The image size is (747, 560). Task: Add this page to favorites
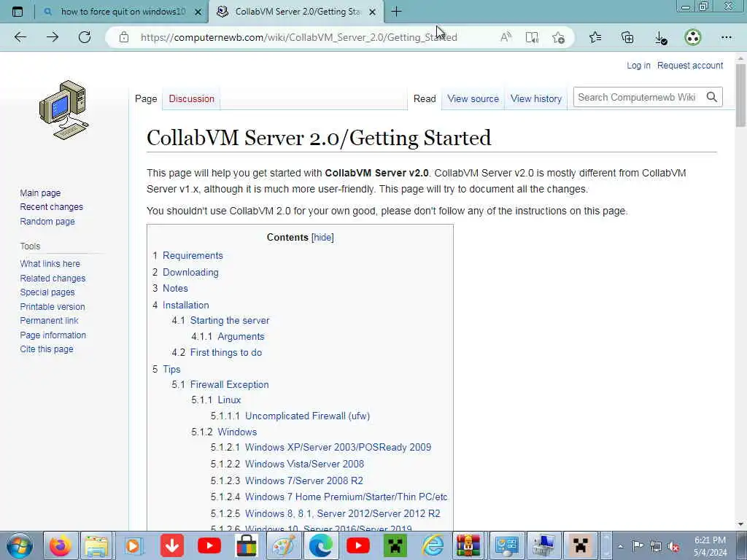click(558, 37)
